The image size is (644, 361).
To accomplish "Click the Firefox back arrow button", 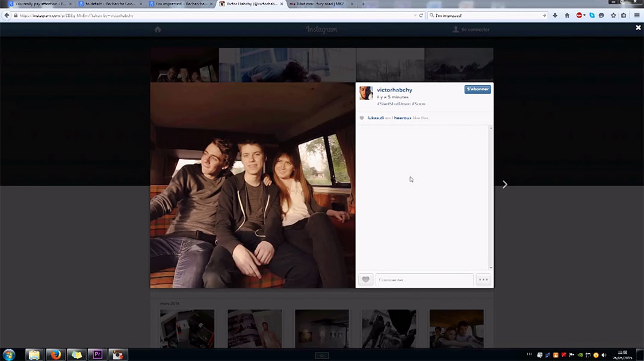I will 7,15.
